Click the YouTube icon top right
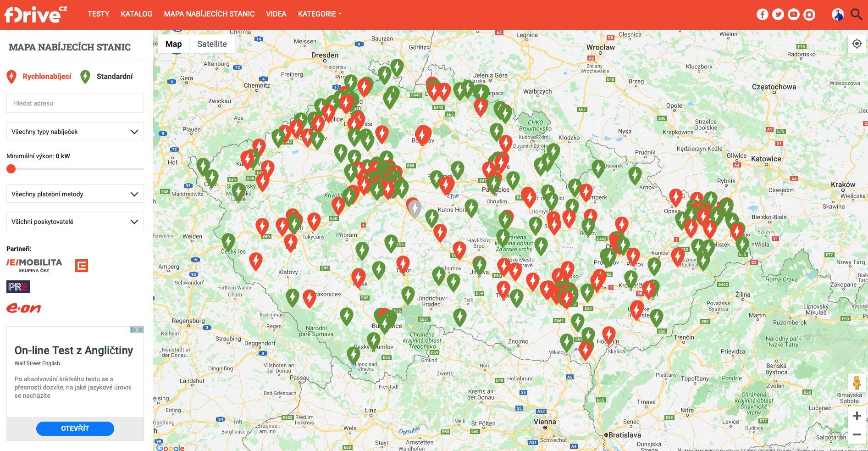Viewport: 868px width, 451px height. 793,14
